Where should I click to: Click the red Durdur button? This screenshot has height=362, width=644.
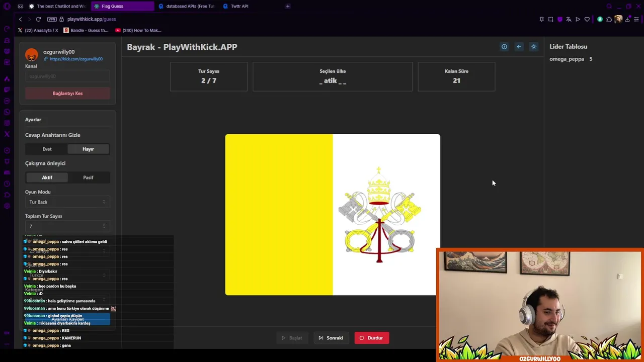371,338
